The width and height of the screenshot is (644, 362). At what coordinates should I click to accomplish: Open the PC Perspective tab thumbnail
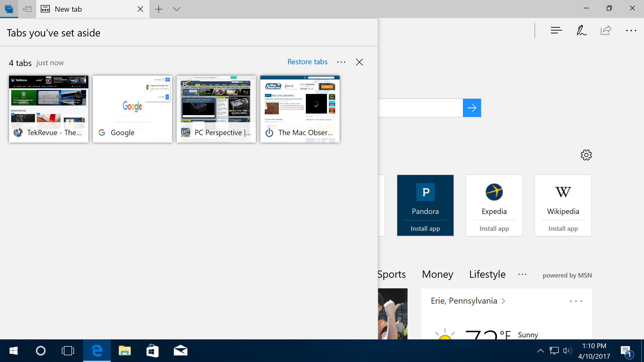pos(216,109)
